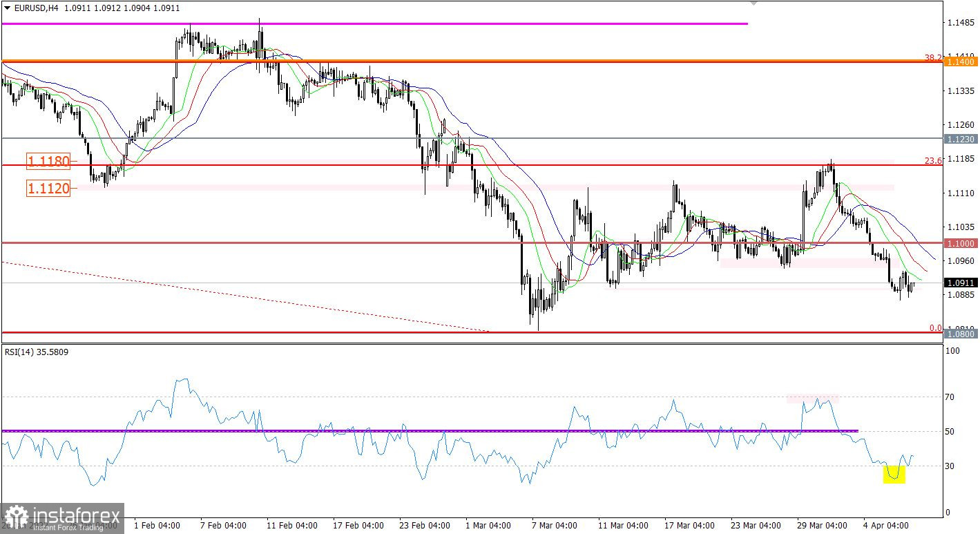Click the 1.1185 price scale value
The width and height of the screenshot is (980, 534).
[961, 159]
